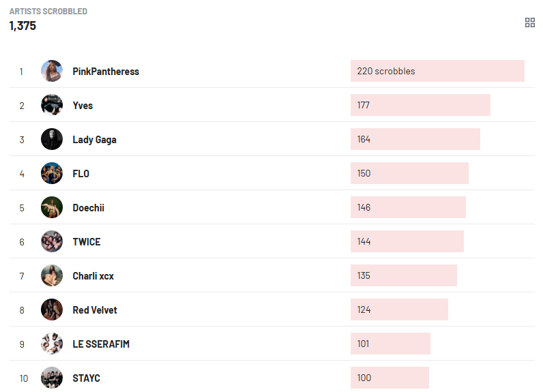543x392 pixels.
Task: Click TWICE group avatar
Action: point(52,241)
